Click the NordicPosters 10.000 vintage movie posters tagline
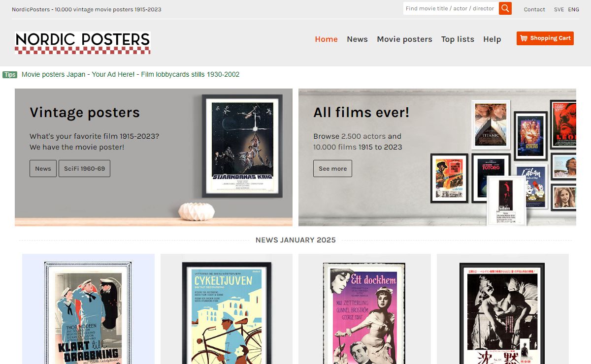Image resolution: width=591 pixels, height=364 pixels. coord(87,9)
